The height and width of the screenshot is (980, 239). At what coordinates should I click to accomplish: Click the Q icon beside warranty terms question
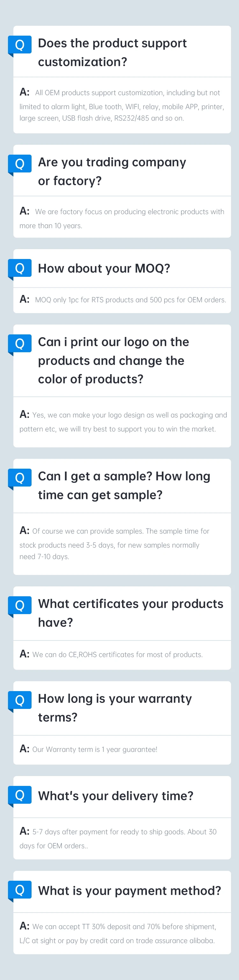(x=20, y=700)
